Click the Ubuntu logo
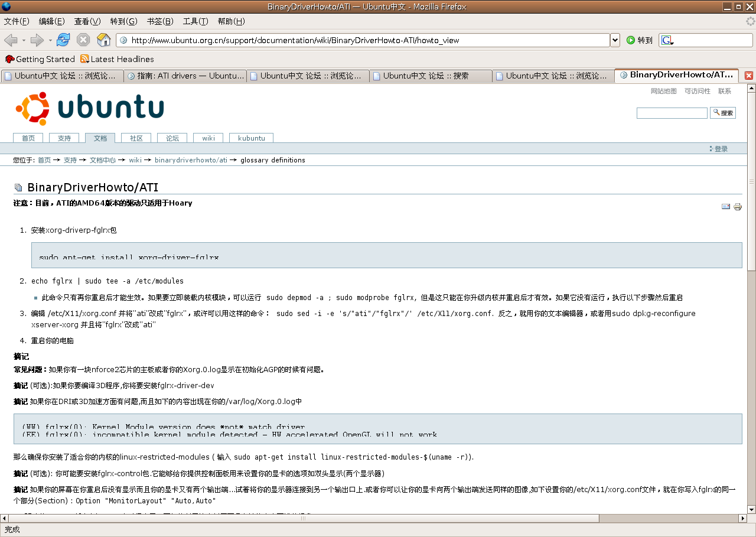The height and width of the screenshot is (537, 756). (90, 109)
